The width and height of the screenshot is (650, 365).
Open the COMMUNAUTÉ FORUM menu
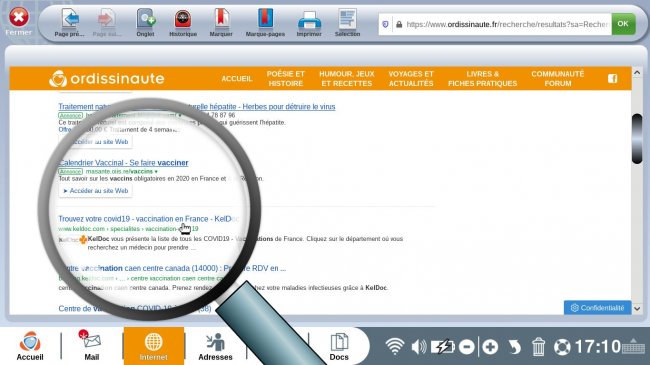(558, 78)
